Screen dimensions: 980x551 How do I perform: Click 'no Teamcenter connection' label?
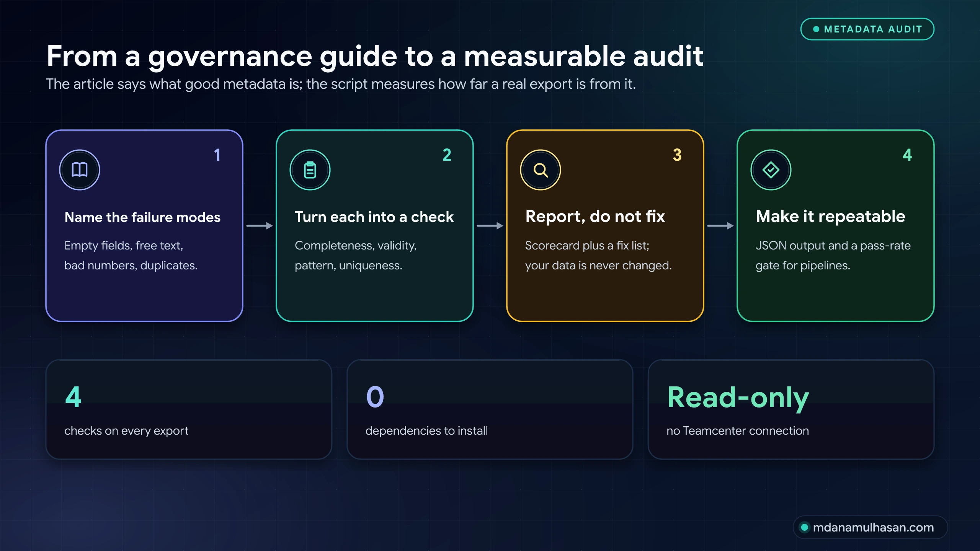(738, 431)
